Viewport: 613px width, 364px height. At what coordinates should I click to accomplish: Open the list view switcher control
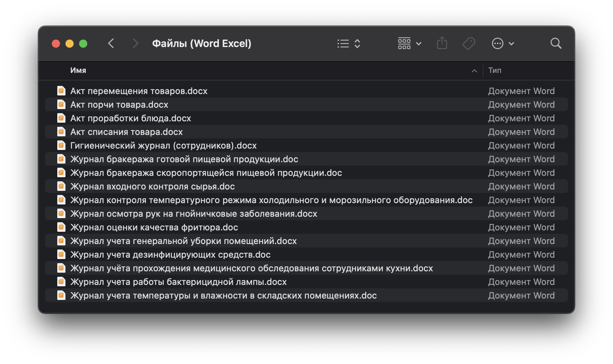tap(348, 43)
